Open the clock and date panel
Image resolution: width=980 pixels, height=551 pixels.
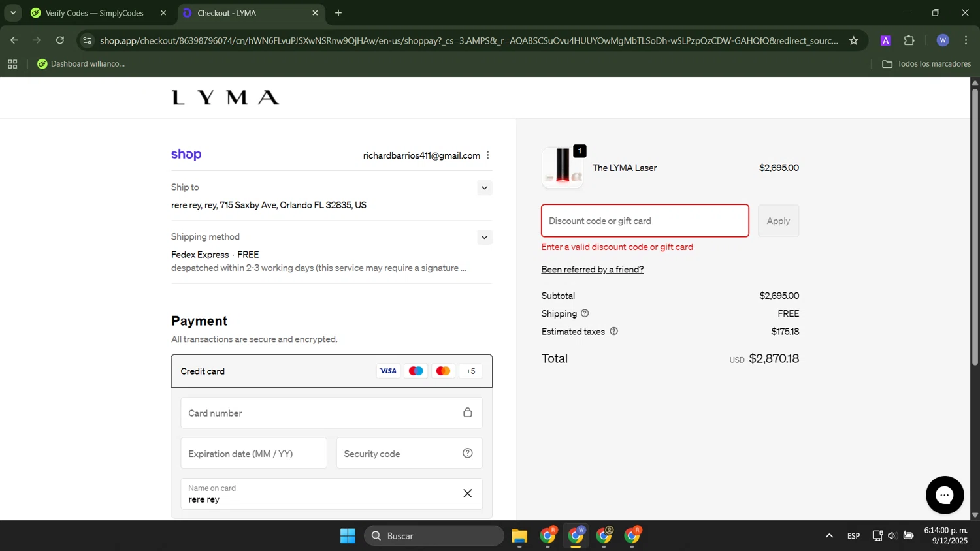[946, 535]
